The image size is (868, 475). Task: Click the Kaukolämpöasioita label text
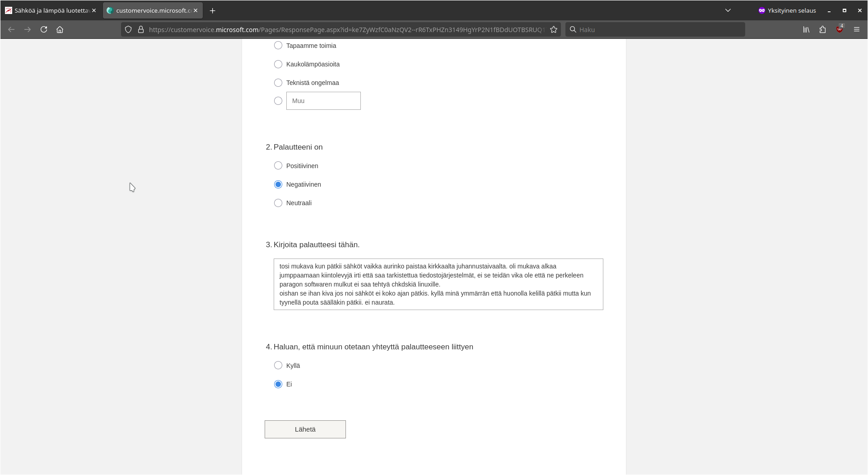pos(313,64)
